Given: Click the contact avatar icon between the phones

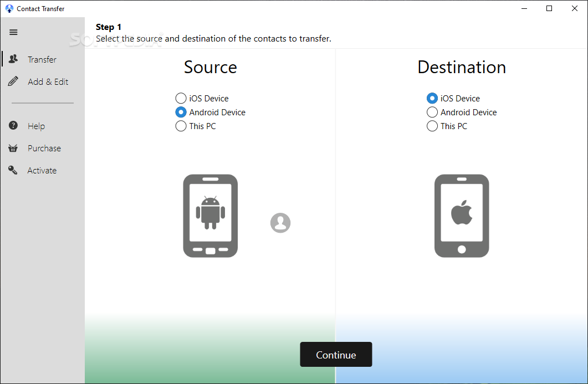Looking at the screenshot, I should [x=280, y=223].
